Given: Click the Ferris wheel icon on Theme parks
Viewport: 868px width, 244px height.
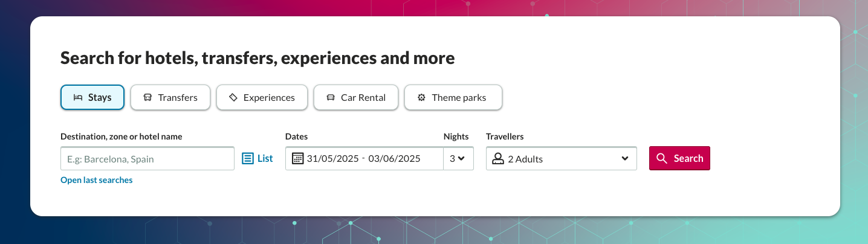Looking at the screenshot, I should click(421, 98).
